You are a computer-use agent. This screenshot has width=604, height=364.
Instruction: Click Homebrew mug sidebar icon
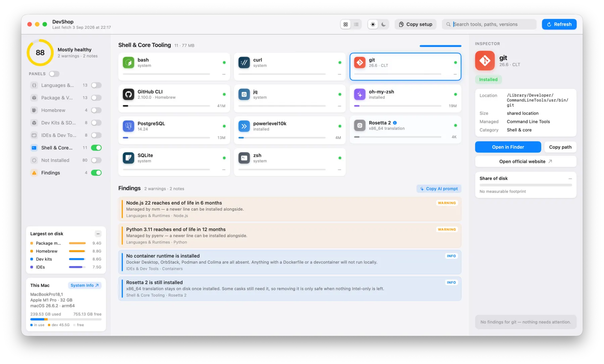34,110
